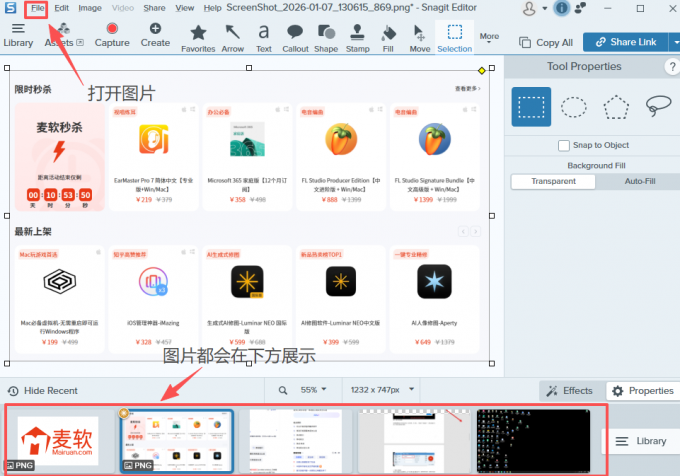The height and width of the screenshot is (476, 680).
Task: Click Copy All button
Action: [546, 42]
